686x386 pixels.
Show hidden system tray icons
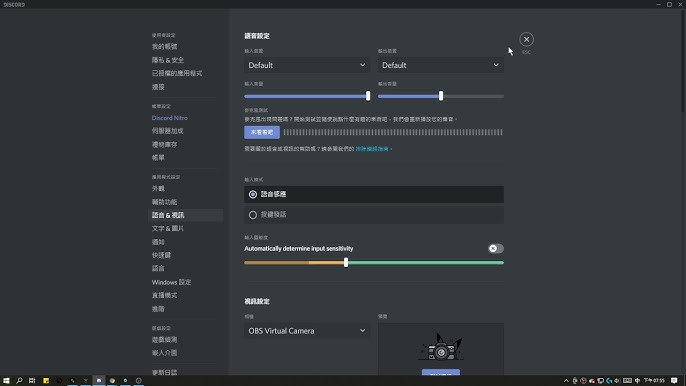click(566, 381)
